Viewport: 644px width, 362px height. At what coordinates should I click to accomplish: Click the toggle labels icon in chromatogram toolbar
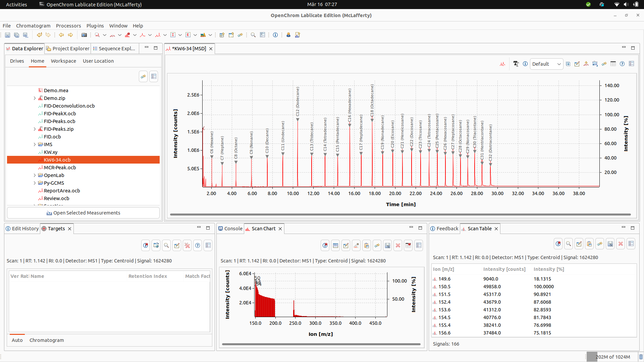click(x=516, y=64)
